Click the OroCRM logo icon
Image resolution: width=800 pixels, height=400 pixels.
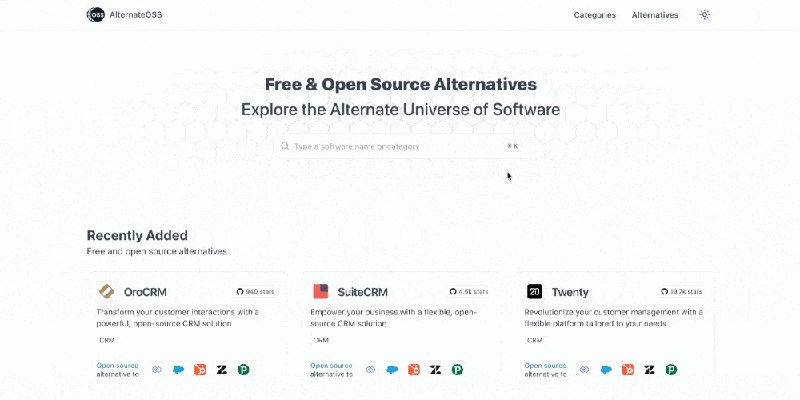pyautogui.click(x=107, y=291)
